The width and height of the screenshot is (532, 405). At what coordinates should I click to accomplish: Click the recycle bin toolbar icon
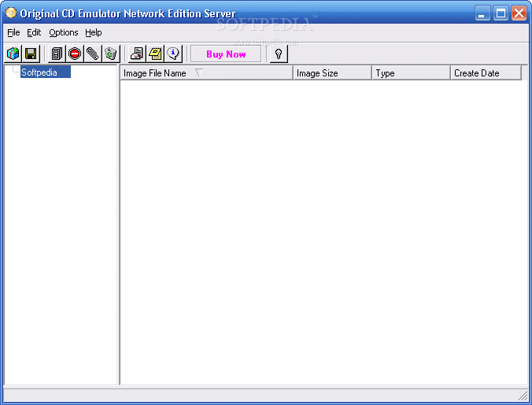[111, 54]
